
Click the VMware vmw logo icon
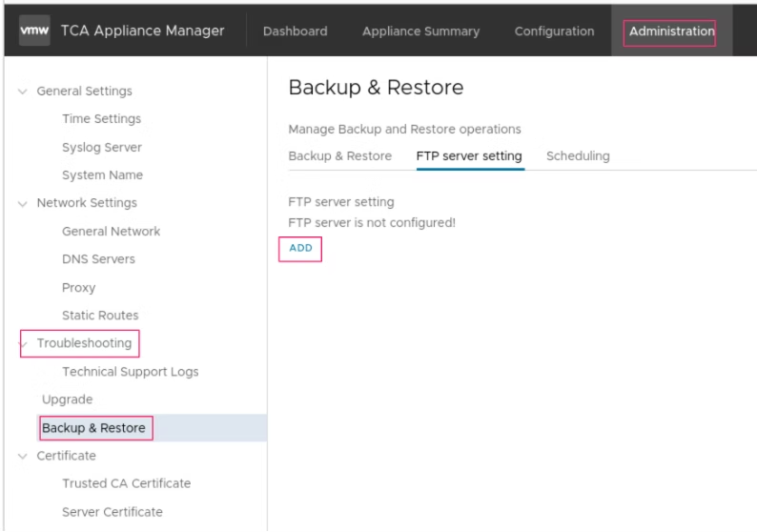point(34,31)
